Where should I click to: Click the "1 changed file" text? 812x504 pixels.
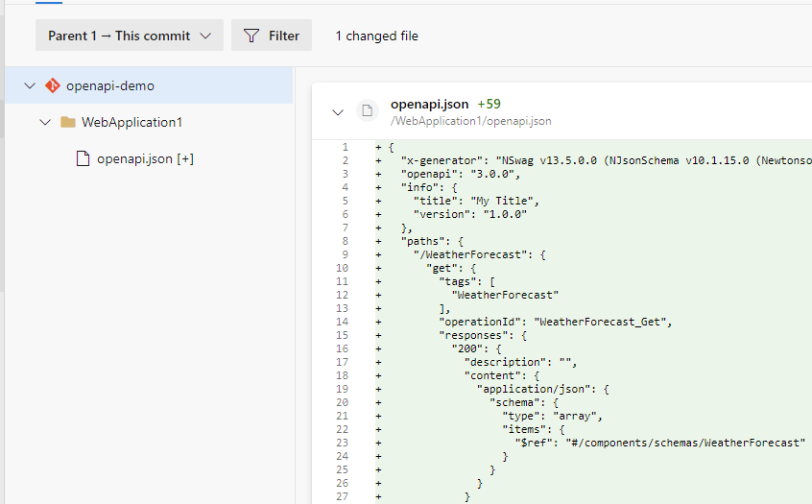[x=376, y=36]
